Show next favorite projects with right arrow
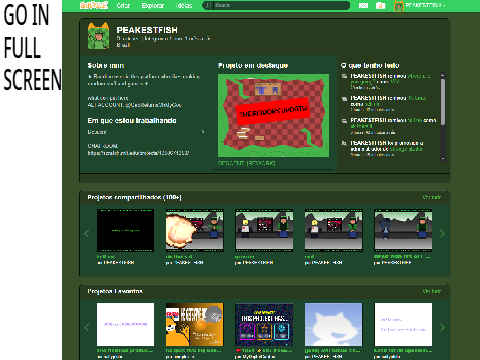The image size is (480, 360). pos(442,327)
